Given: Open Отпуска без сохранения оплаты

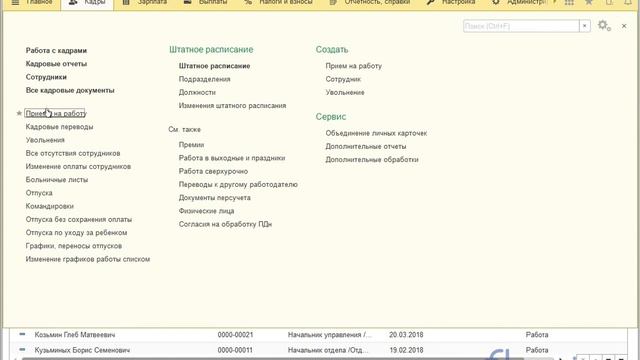Looking at the screenshot, I should tap(78, 220).
